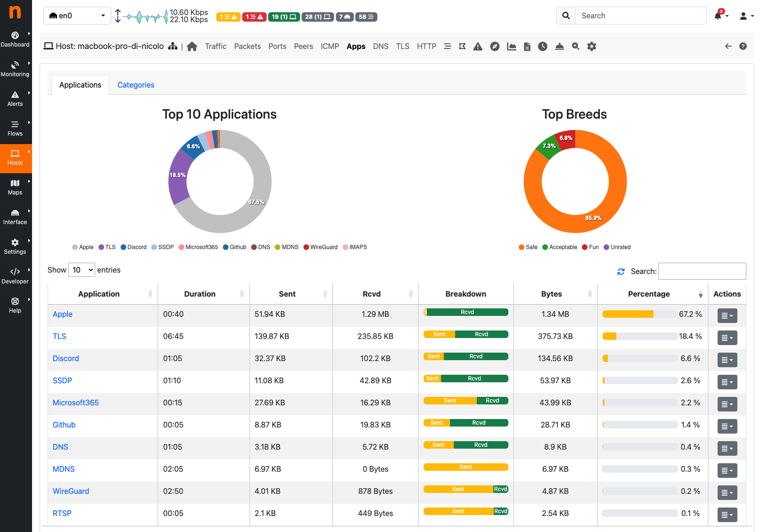This screenshot has width=760, height=532.
Task: Open the Traffic host tab
Action: 216,46
